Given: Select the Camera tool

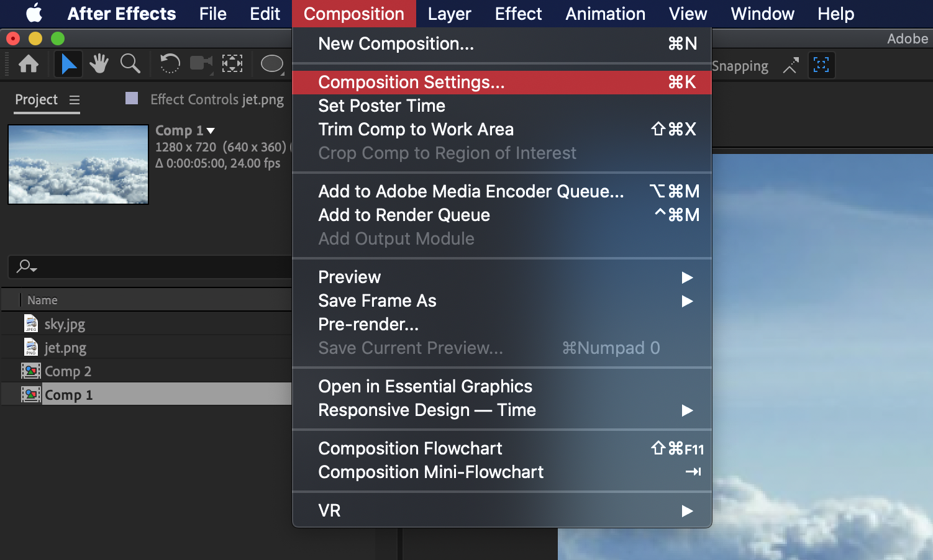Looking at the screenshot, I should pos(201,64).
